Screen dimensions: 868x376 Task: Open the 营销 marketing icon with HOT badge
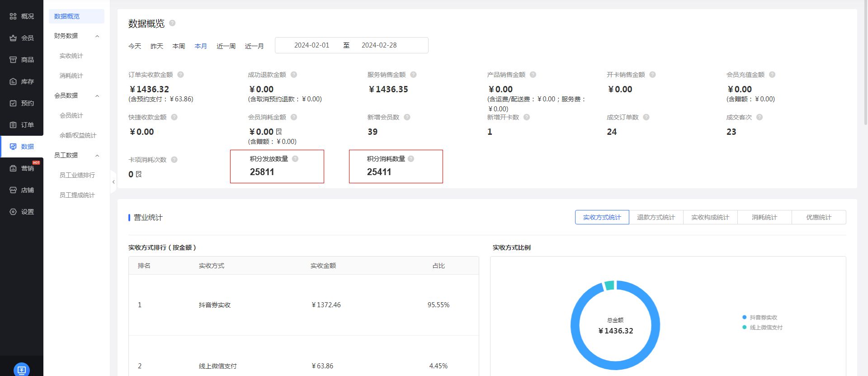13,168
